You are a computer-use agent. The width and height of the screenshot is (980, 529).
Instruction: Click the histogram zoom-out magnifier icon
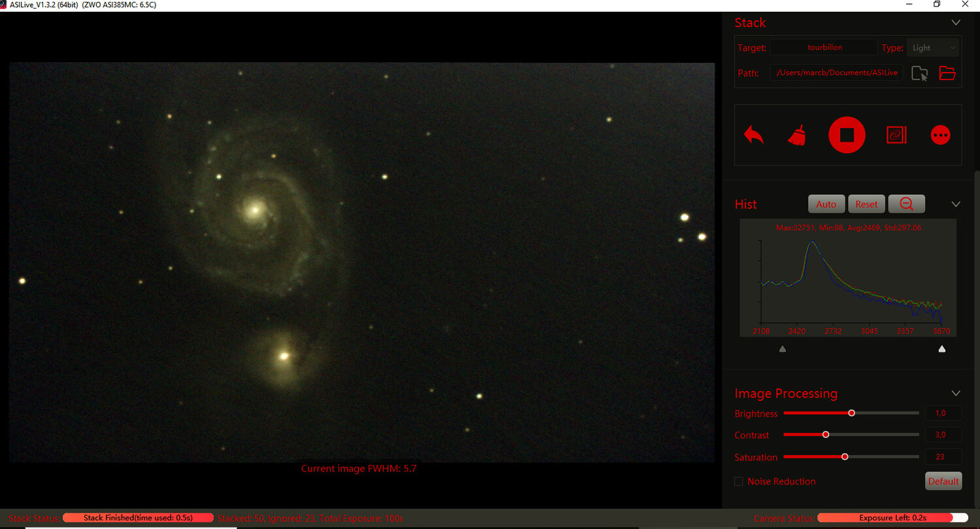coord(907,204)
